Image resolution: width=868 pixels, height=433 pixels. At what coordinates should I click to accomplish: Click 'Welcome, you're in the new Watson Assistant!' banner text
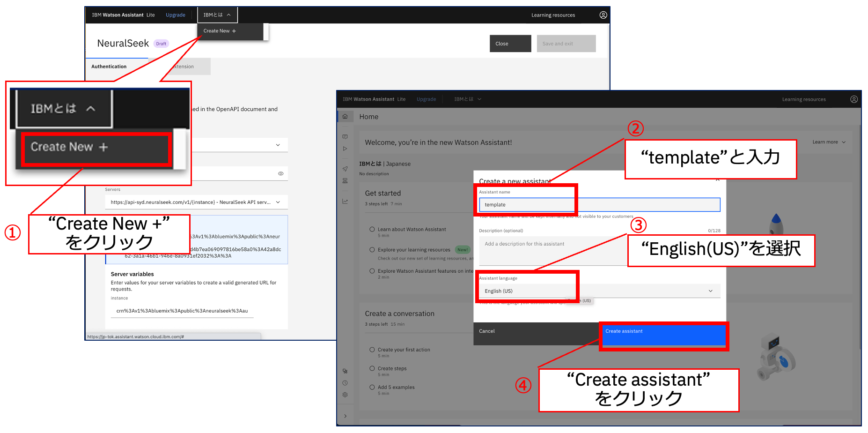(438, 142)
